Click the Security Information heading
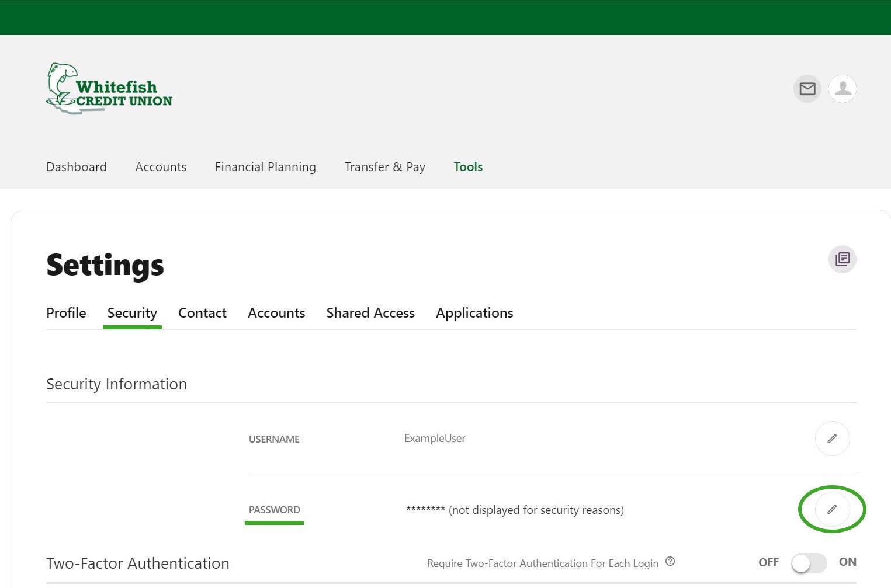 click(x=116, y=384)
